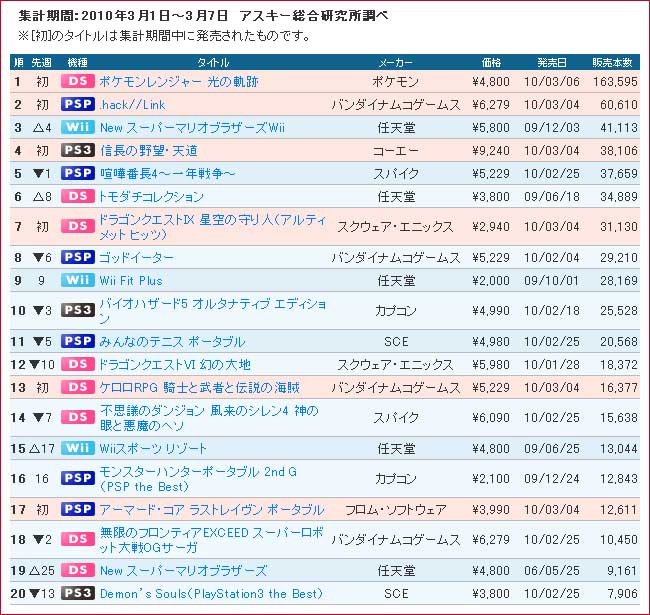Open the ポケモンレンジャー 光の軌跡 title link
This screenshot has width=650, height=615.
point(179,82)
